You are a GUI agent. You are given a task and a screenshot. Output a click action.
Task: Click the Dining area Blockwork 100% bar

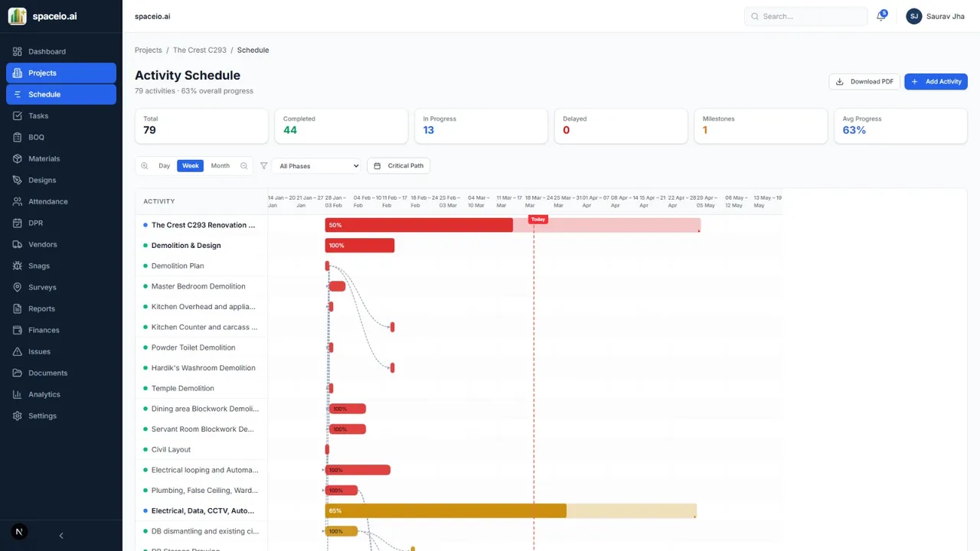point(348,409)
